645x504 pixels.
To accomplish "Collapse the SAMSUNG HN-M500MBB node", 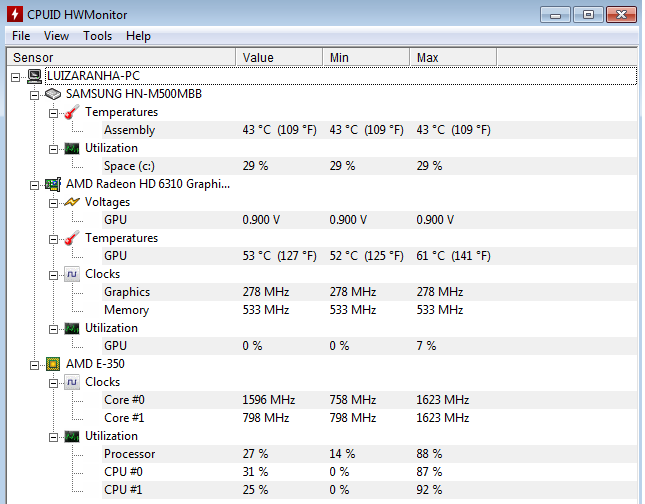I will click(x=35, y=95).
